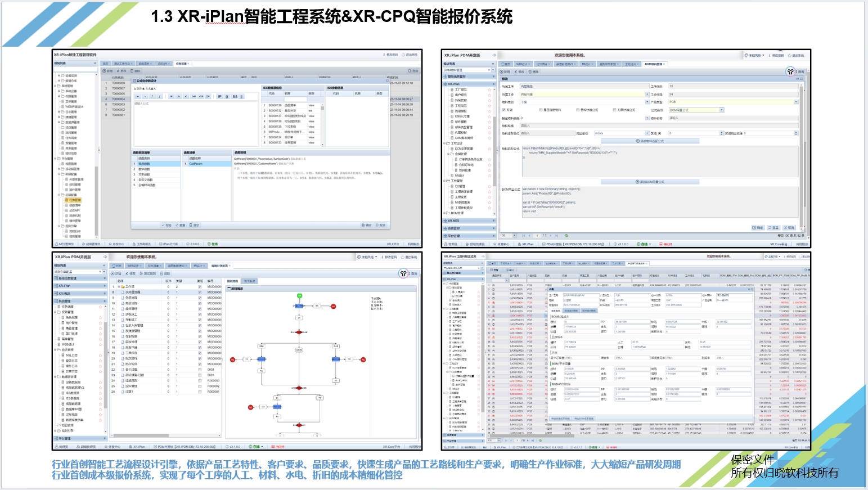
Task: Select the 规则流程 tab above 流程展示
Action: tap(232, 281)
